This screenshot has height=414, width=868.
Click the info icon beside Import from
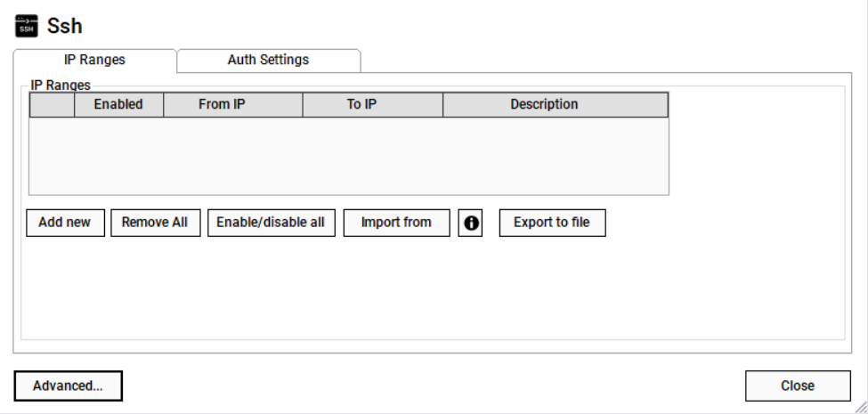[x=470, y=223]
